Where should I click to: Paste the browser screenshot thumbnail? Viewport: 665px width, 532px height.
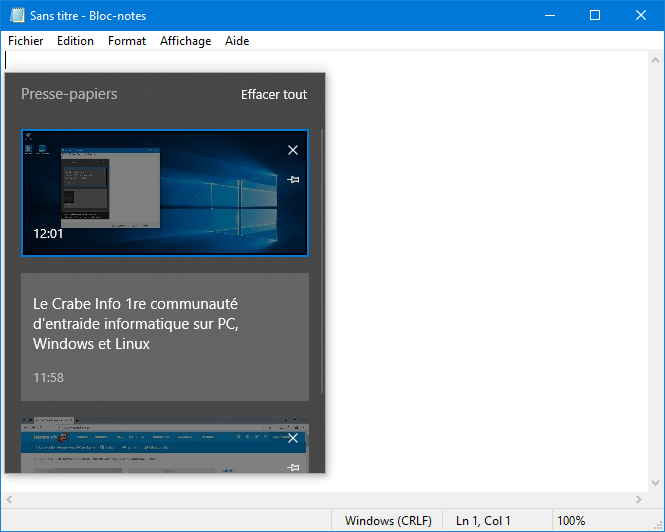165,445
